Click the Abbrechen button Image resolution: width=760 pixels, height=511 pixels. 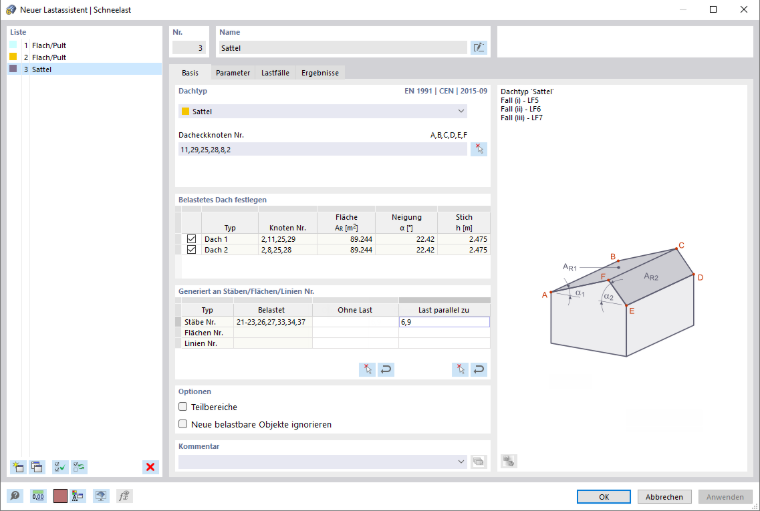[x=665, y=496]
